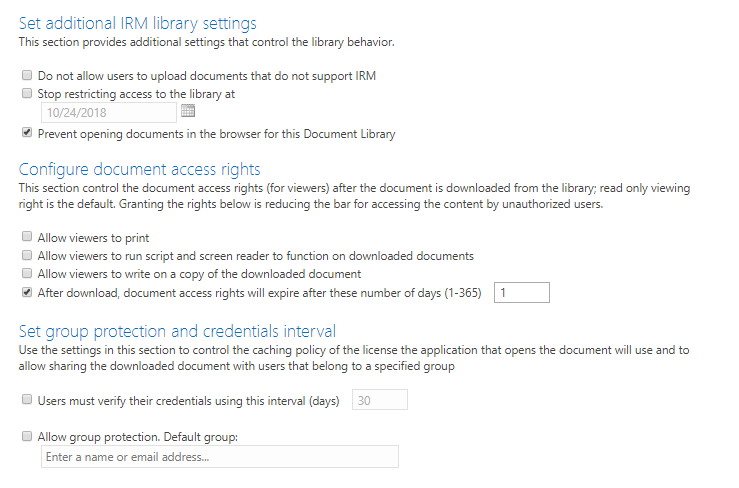Viewport: 739px width, 488px height.
Task: Click 'Set additional IRM library settings' heading
Action: click(138, 23)
